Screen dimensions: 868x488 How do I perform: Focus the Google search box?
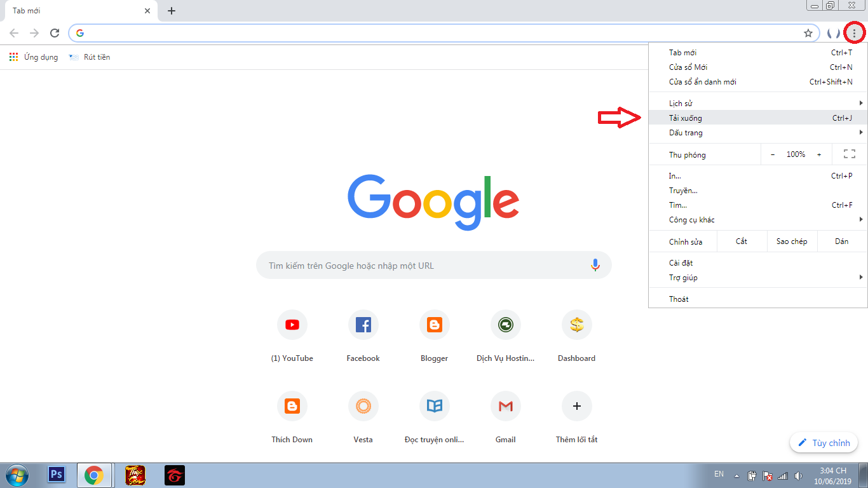[x=434, y=266]
